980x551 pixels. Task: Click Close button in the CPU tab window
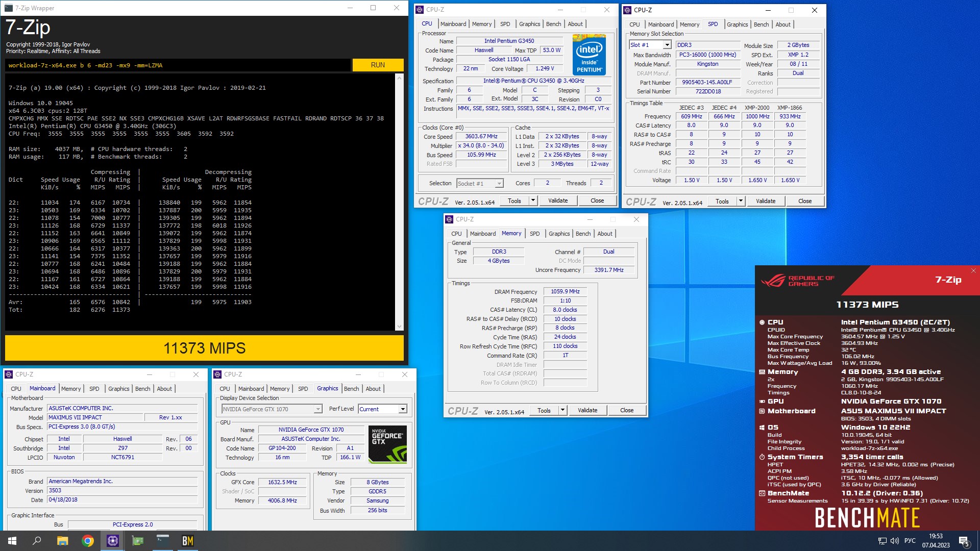597,201
